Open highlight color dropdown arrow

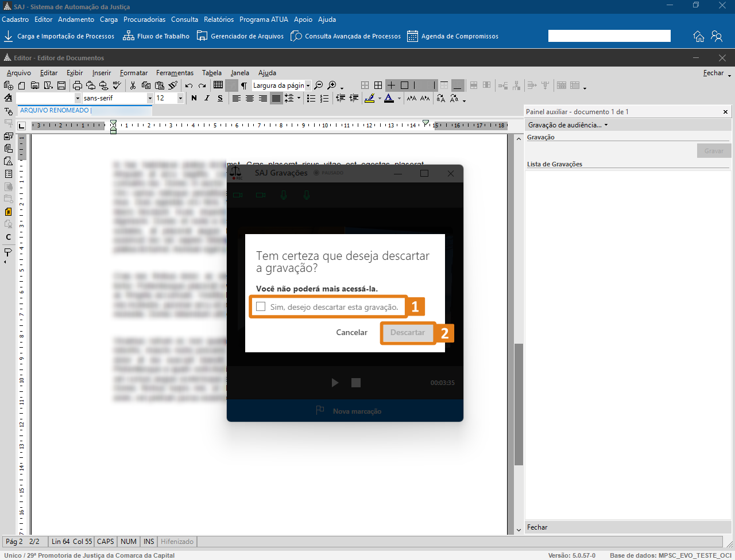click(x=380, y=99)
